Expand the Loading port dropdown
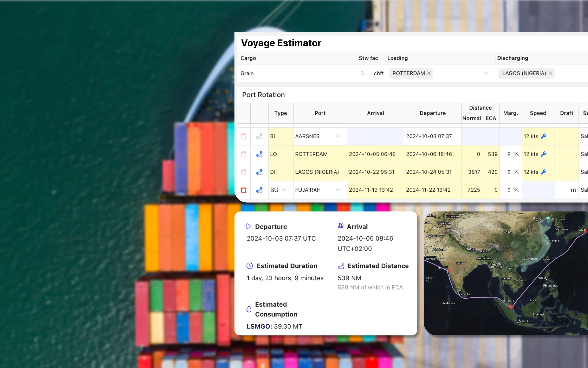The height and width of the screenshot is (368, 588). click(x=486, y=73)
